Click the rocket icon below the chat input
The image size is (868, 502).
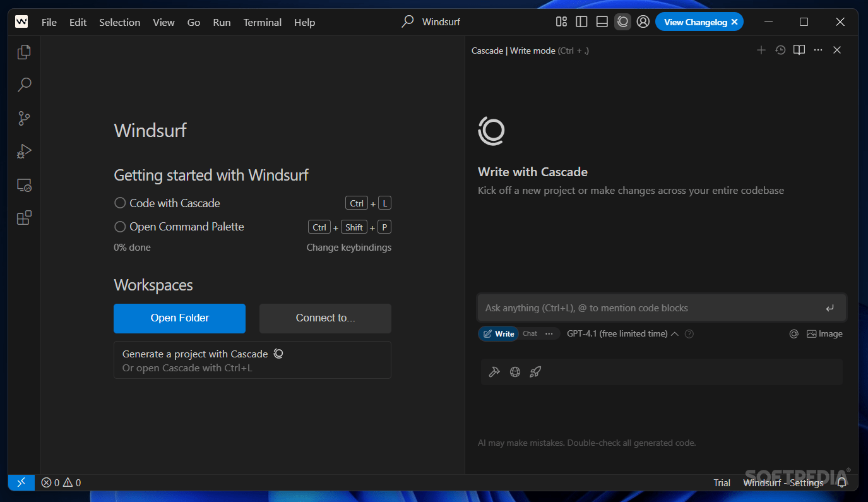click(x=535, y=372)
